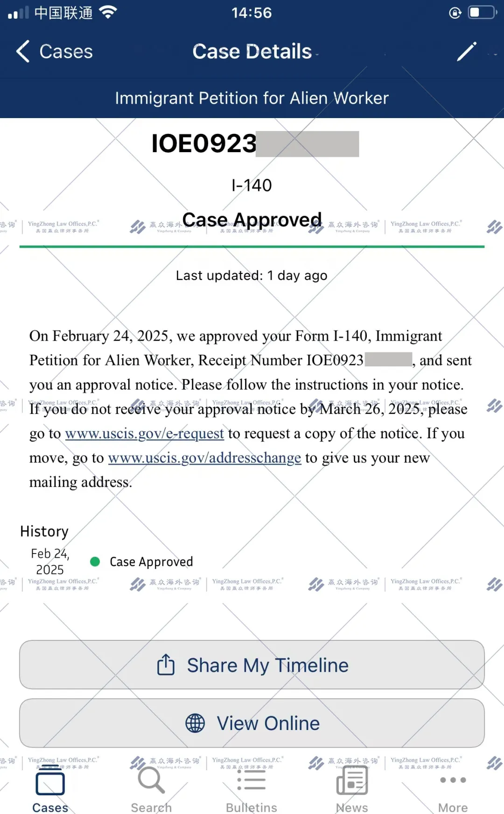Open the www.uscis.gov/e-request link
The image size is (504, 814).
[145, 434]
